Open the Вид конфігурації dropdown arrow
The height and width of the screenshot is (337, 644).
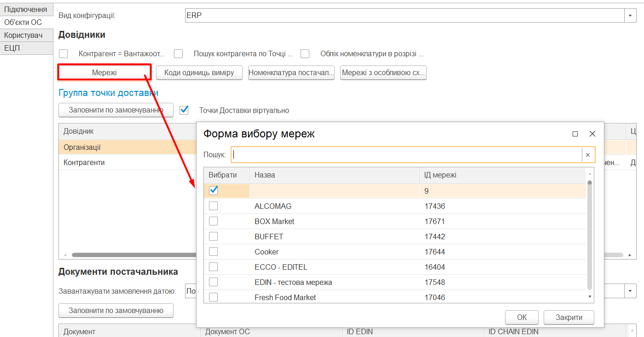coord(630,16)
